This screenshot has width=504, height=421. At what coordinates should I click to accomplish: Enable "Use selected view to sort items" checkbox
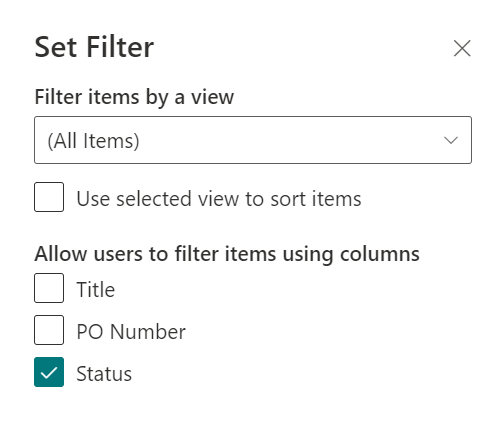point(49,197)
